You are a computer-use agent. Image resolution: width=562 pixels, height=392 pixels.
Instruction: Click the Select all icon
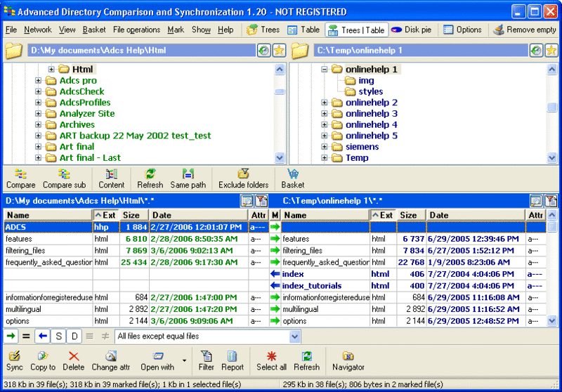[x=271, y=355]
